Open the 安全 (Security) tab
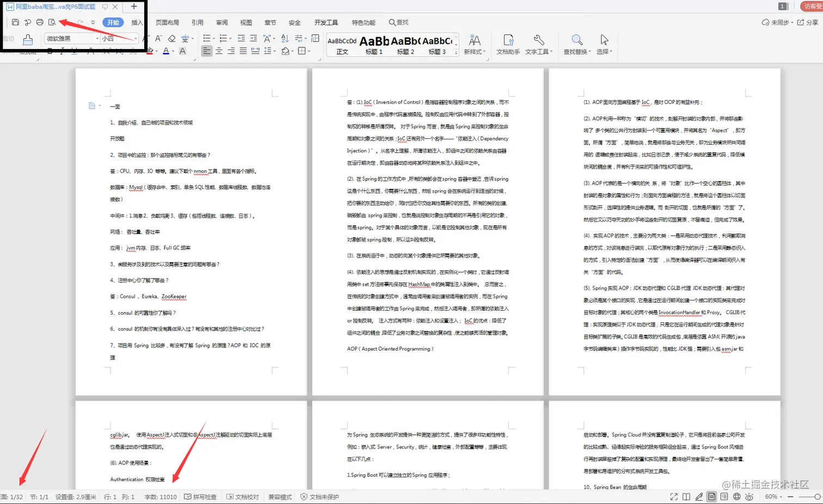 [294, 22]
